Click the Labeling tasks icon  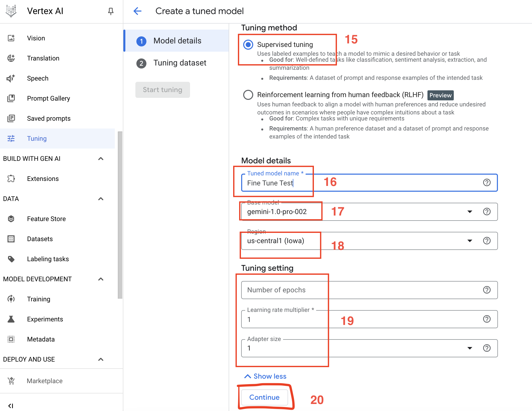pos(12,259)
